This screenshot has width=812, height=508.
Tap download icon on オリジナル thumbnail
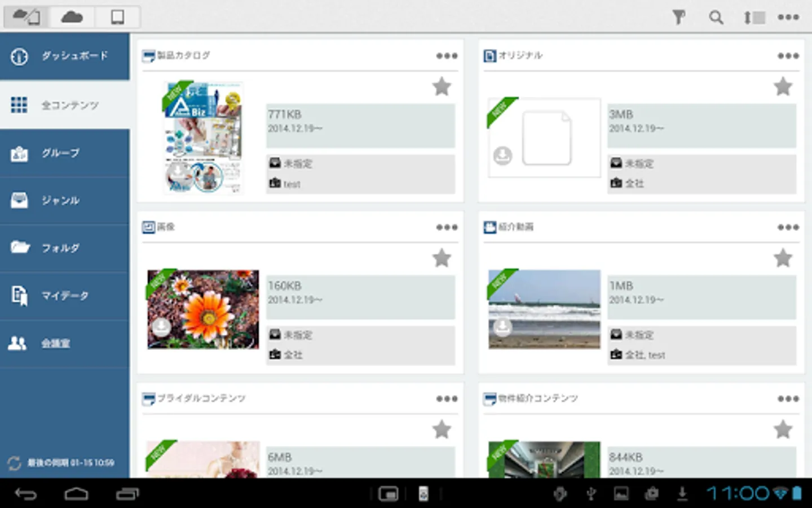[502, 155]
